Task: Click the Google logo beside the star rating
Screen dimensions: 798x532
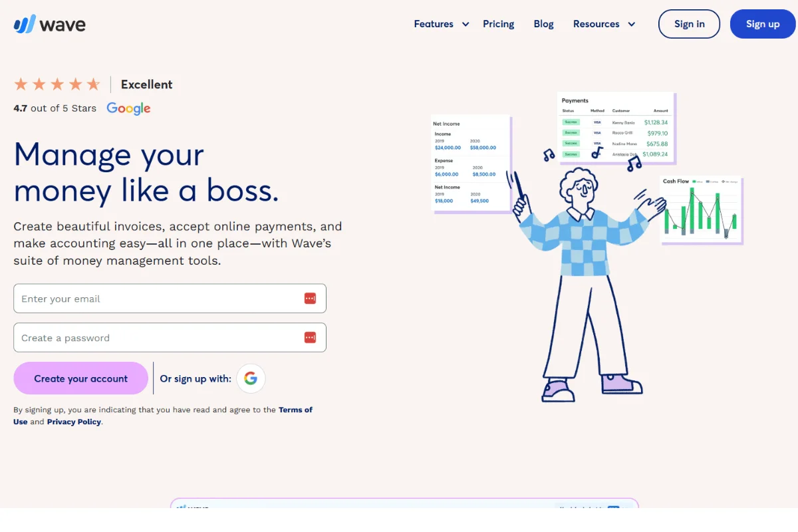Action: [128, 108]
